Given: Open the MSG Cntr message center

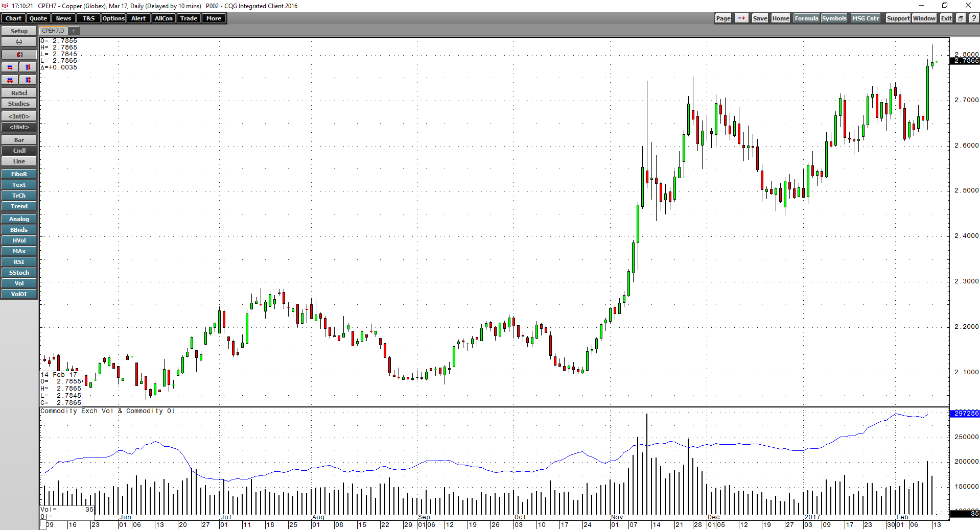Looking at the screenshot, I should tap(866, 18).
